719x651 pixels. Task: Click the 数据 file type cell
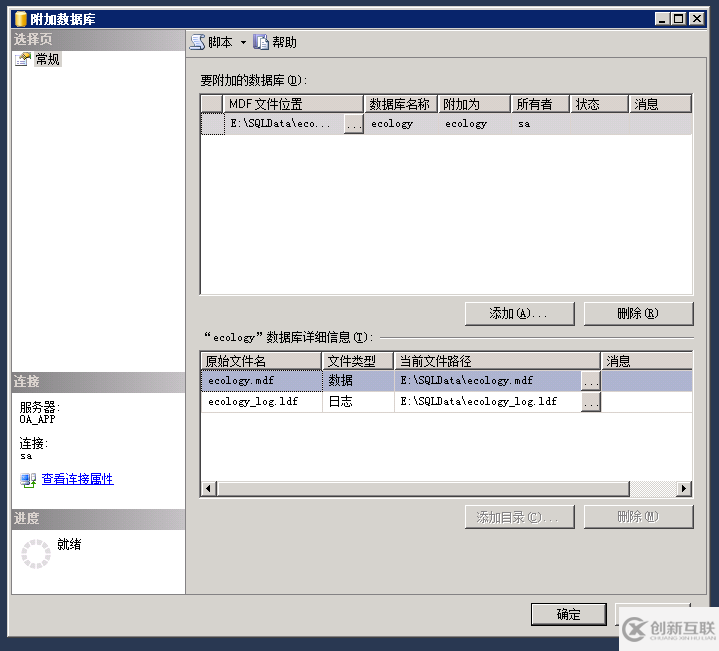point(358,381)
